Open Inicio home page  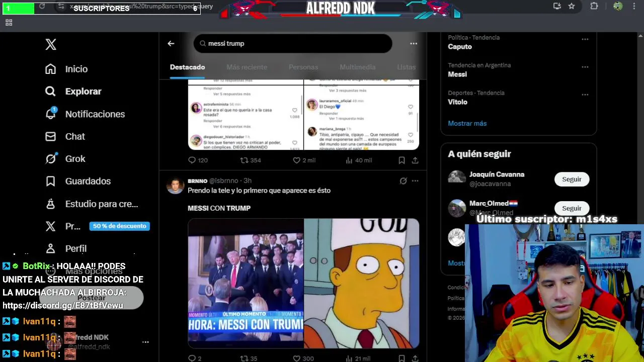click(66, 69)
